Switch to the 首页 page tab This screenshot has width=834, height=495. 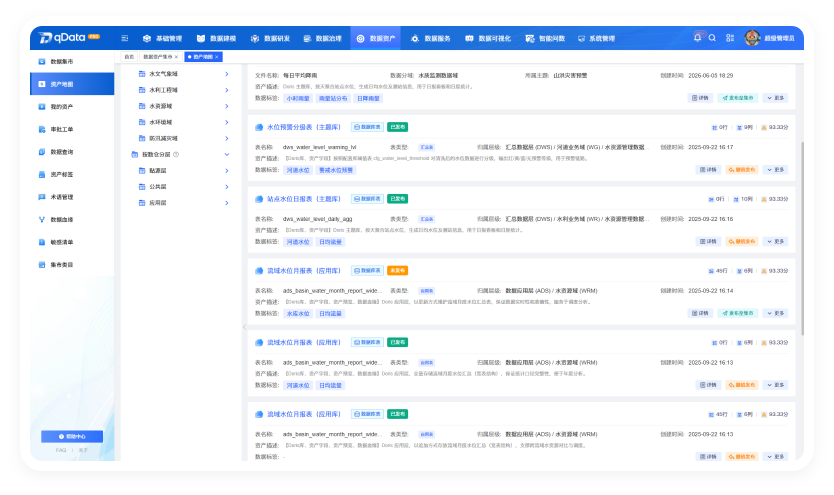129,57
